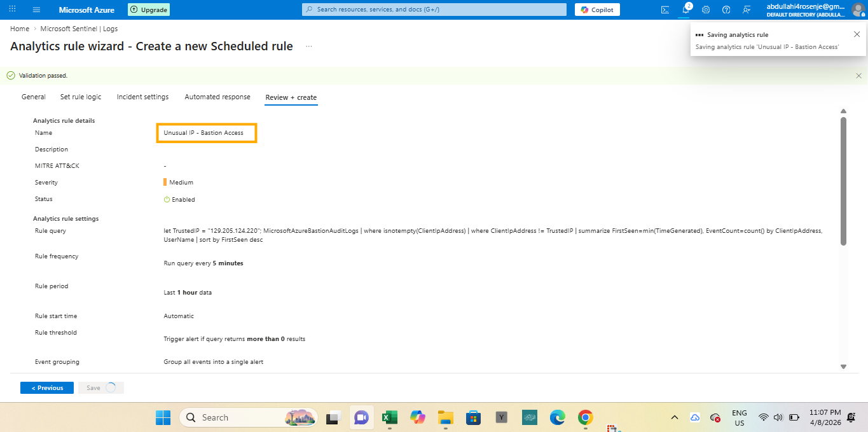Click the 'Medium' severity value
This screenshot has height=432, width=868.
click(x=181, y=182)
